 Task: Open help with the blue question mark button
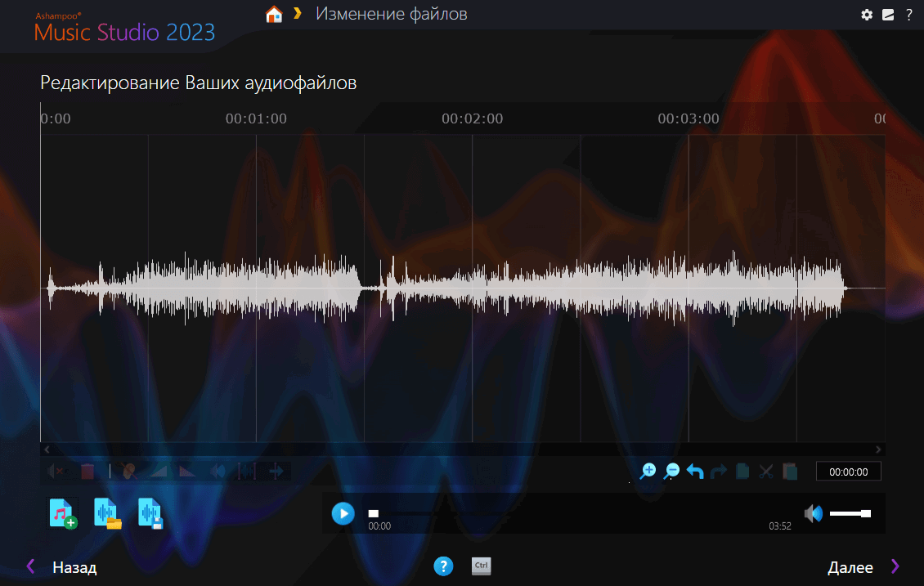point(443,566)
